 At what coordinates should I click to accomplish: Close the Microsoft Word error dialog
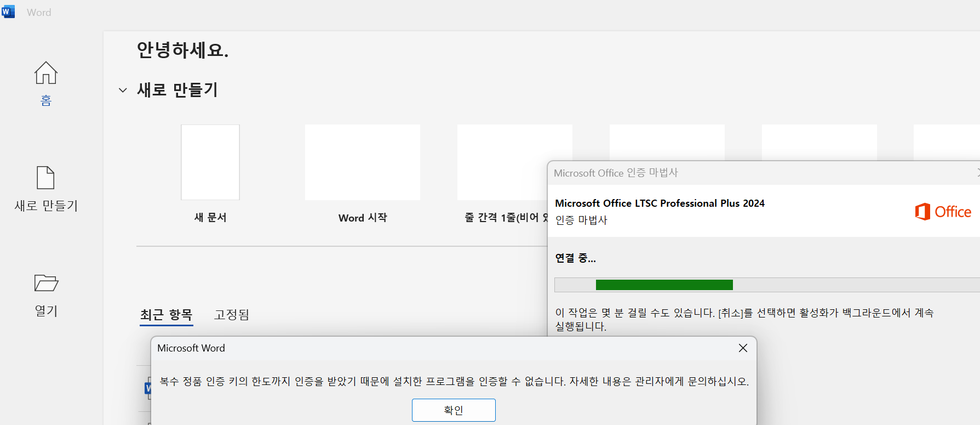(743, 348)
